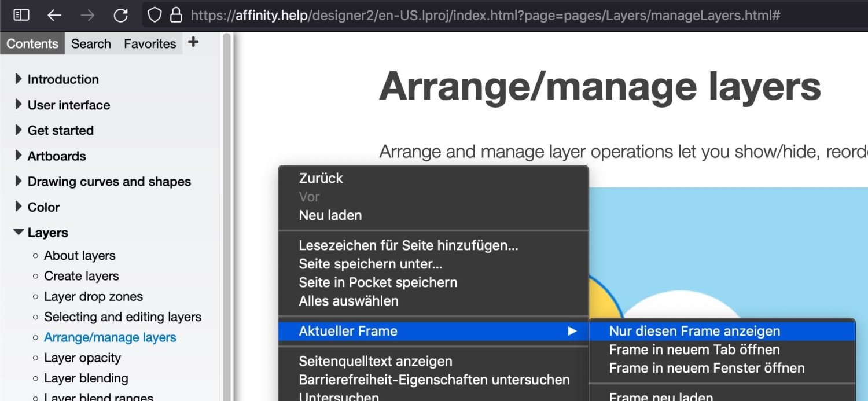Focus the address bar URL
The image size is (868, 401).
(x=485, y=15)
